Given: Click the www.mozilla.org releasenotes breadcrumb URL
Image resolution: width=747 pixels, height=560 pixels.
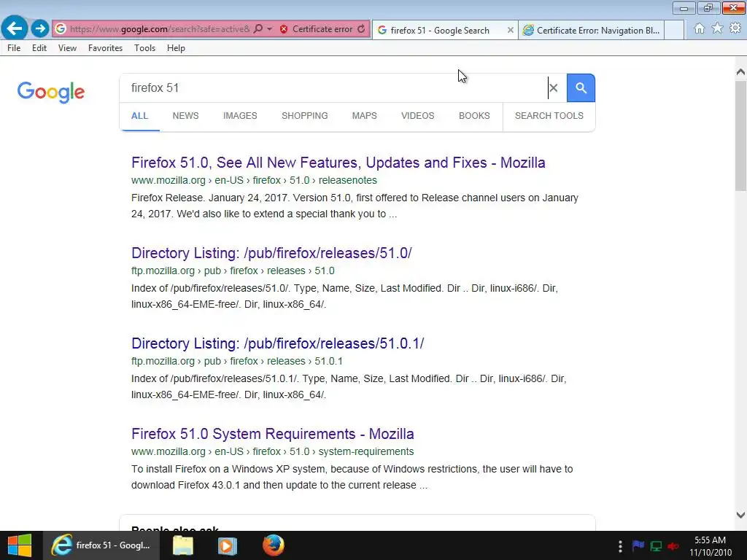Looking at the screenshot, I should pos(254,181).
